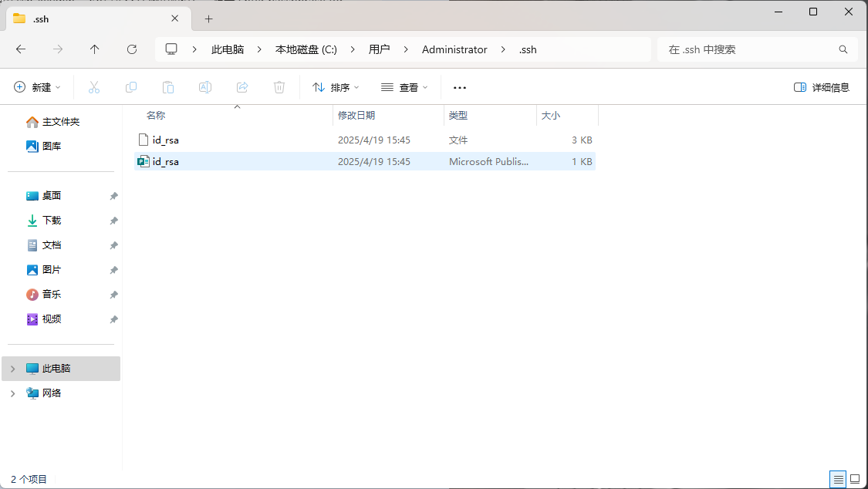This screenshot has height=489, width=868.
Task: Go forward with the right arrow
Action: [58, 49]
